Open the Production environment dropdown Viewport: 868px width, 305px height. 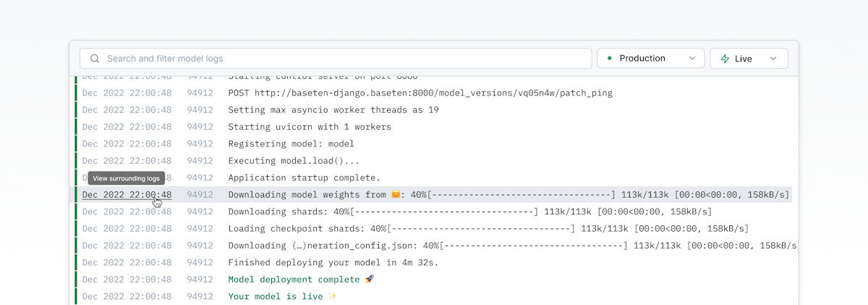pos(650,59)
